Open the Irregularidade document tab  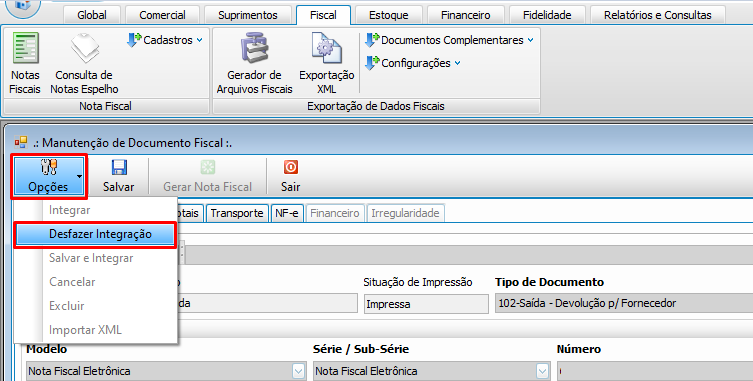405,213
